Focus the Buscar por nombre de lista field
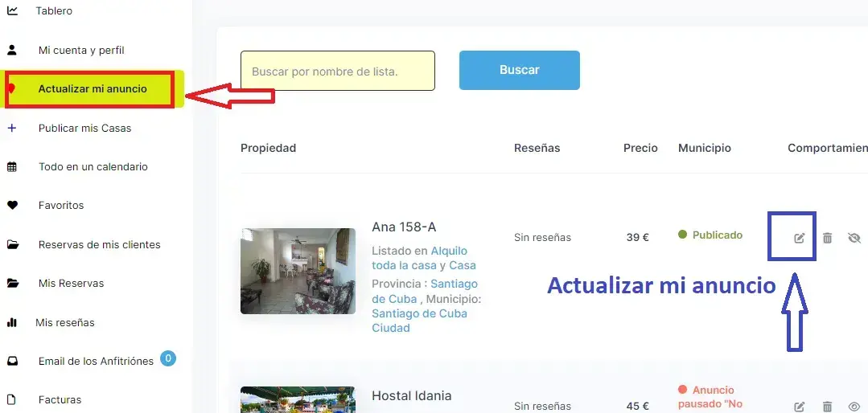The image size is (868, 413). pyautogui.click(x=338, y=71)
